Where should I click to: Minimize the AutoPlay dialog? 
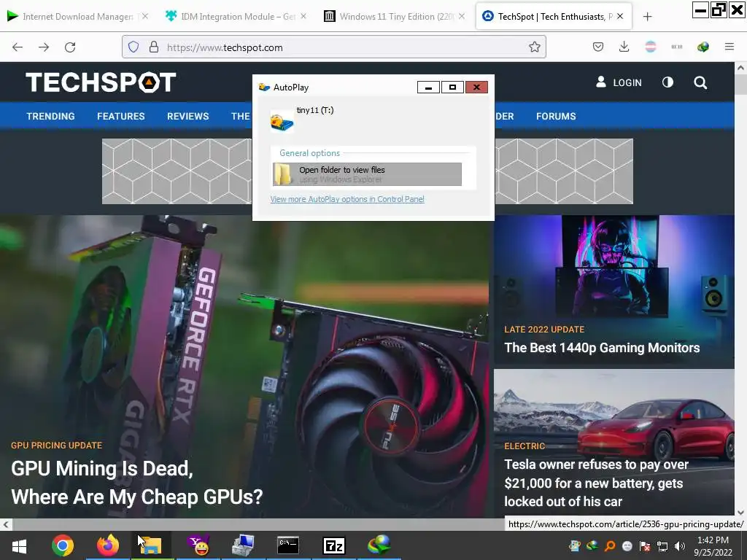428,87
